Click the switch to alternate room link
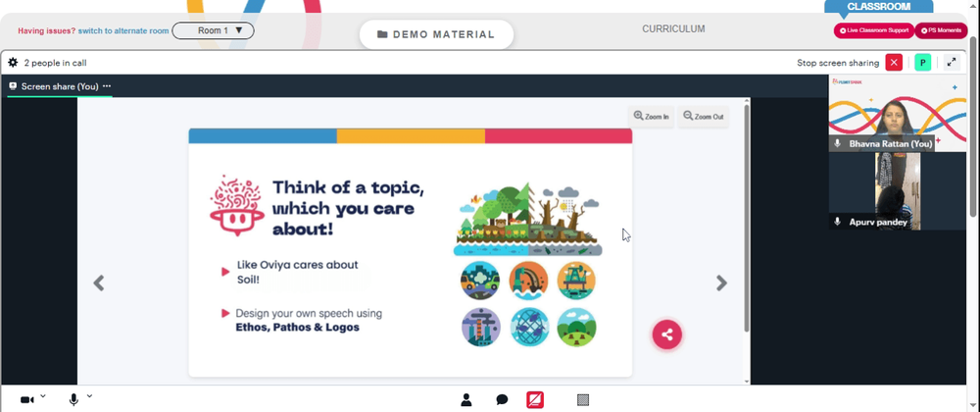 [123, 30]
